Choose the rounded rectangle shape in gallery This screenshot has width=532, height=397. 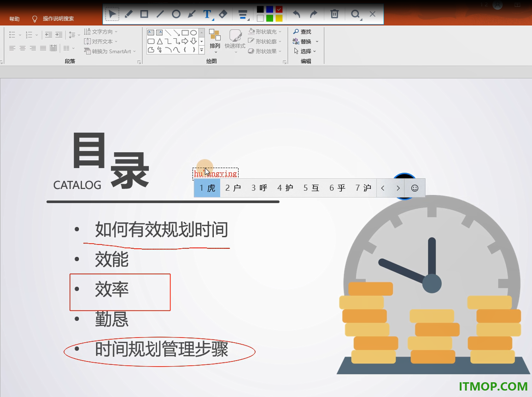click(151, 41)
